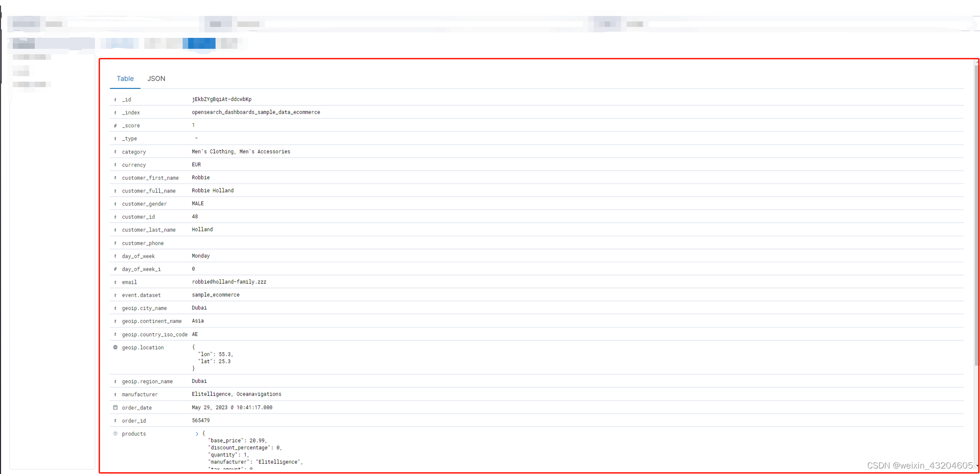Click the calendar icon beside order_date
Image resolution: width=980 pixels, height=474 pixels.
click(x=115, y=407)
